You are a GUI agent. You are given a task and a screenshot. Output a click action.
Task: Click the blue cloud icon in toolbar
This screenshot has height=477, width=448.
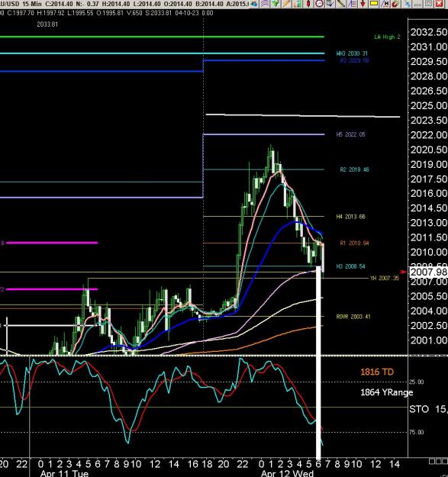(253, 4)
